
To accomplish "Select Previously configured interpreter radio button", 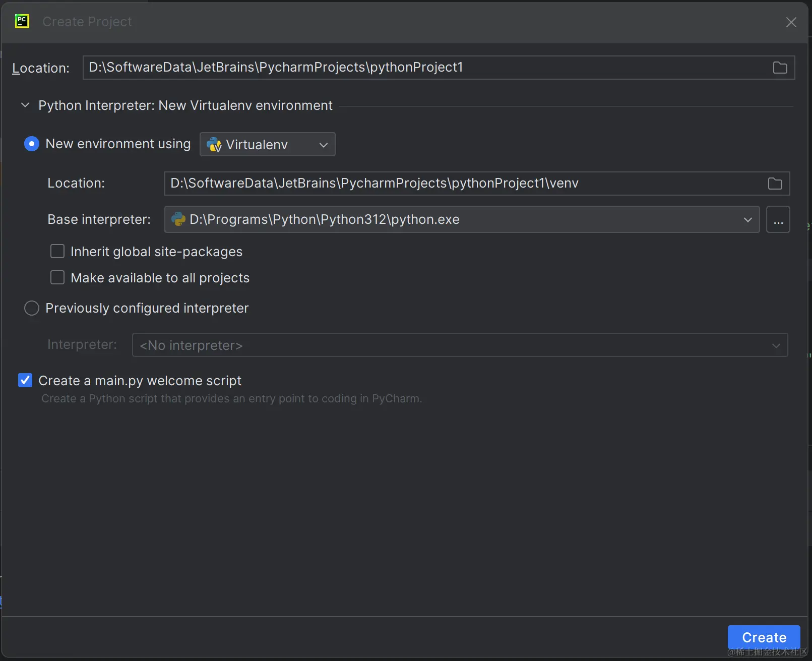I will (x=32, y=308).
